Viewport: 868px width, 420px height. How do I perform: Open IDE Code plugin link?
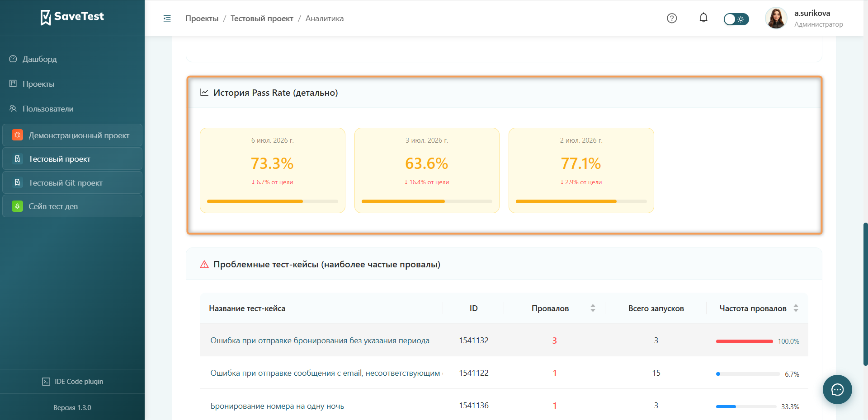[72, 382]
